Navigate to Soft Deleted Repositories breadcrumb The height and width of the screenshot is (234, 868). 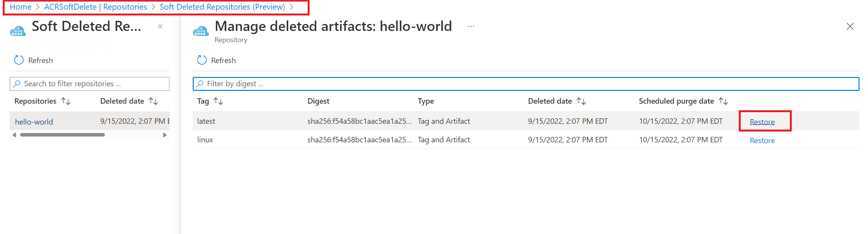pos(222,7)
